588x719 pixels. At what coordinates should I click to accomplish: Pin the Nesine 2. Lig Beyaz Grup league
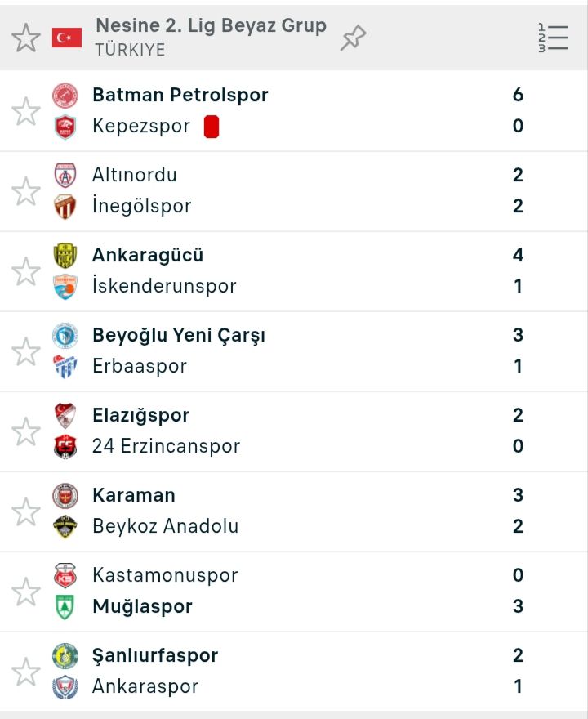click(354, 38)
